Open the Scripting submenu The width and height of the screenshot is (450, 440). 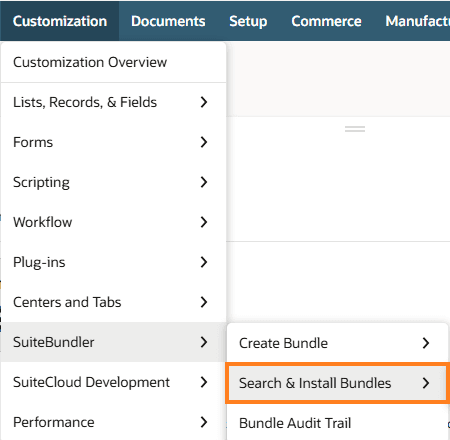pos(113,182)
